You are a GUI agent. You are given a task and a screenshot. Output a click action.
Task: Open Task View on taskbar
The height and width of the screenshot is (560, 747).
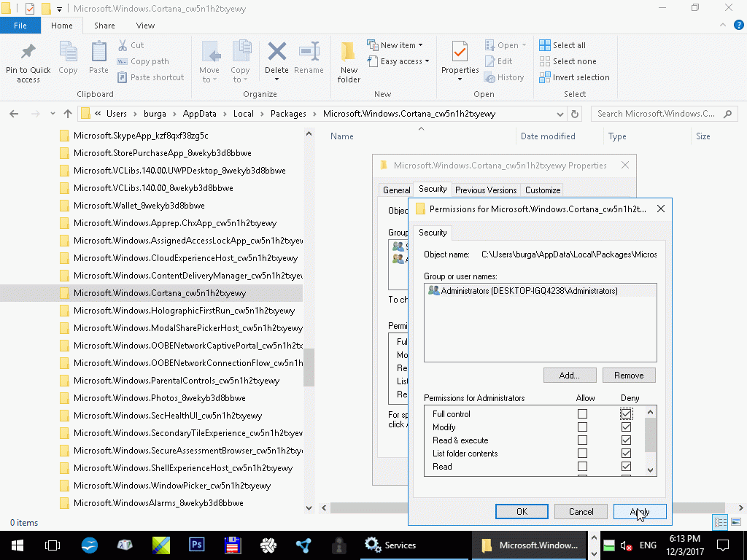pos(53,545)
